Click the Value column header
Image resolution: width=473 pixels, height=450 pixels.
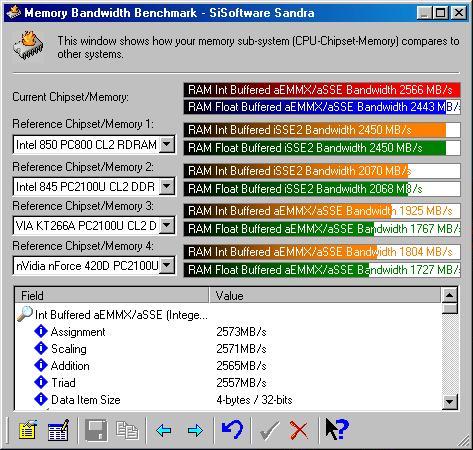(x=325, y=295)
